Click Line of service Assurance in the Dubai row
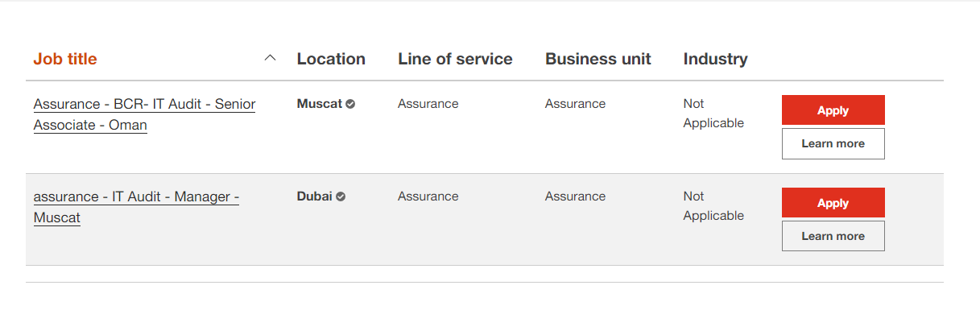The width and height of the screenshot is (980, 335). (x=428, y=196)
